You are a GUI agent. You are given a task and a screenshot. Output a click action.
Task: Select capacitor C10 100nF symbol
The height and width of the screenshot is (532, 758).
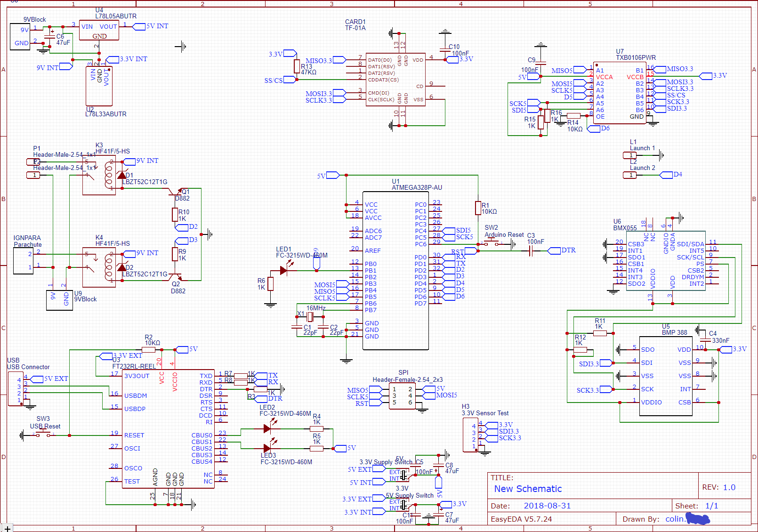coord(445,50)
